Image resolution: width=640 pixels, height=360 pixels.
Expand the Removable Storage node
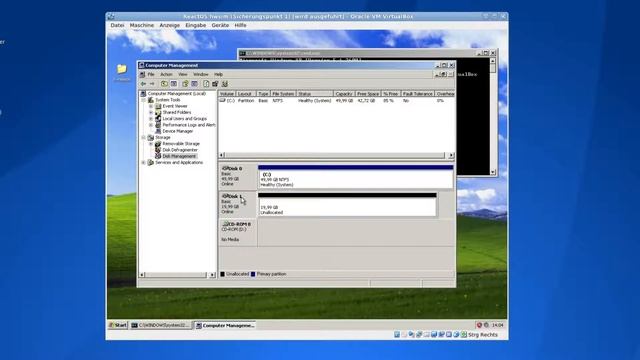pyautogui.click(x=151, y=144)
